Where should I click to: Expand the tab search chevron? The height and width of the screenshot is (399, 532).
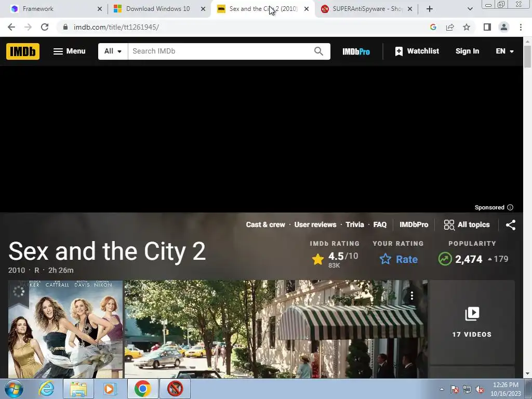coord(470,9)
